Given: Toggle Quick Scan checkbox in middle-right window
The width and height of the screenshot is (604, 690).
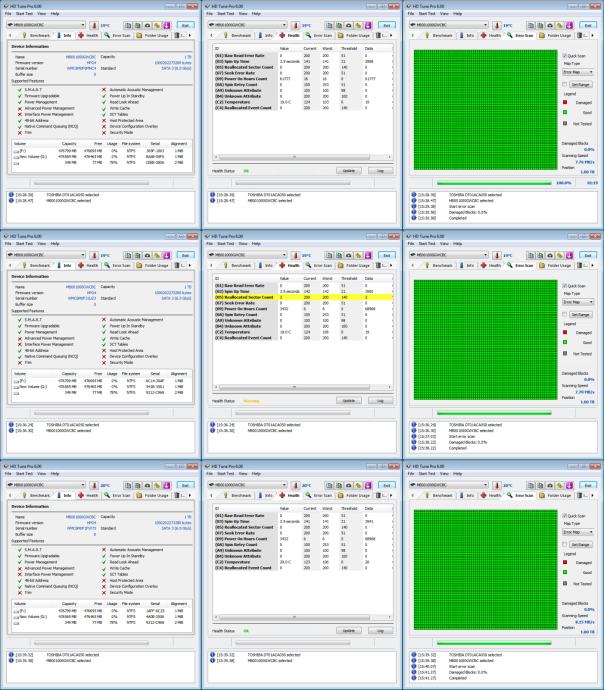Looking at the screenshot, I should [x=565, y=286].
